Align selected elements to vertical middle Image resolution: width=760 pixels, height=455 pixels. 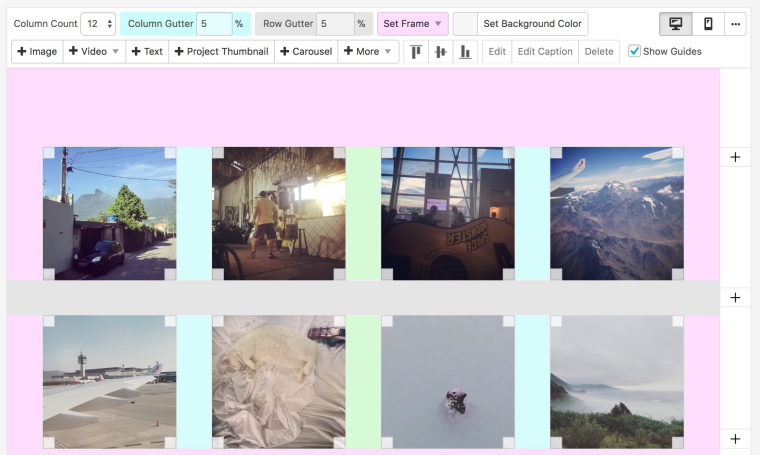pyautogui.click(x=440, y=52)
